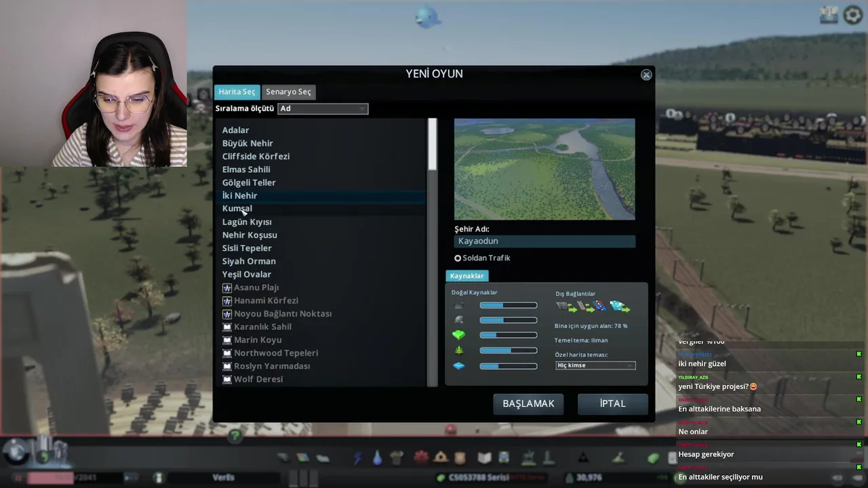868x488 pixels.
Task: Click the forest amount bar
Action: 508,350
